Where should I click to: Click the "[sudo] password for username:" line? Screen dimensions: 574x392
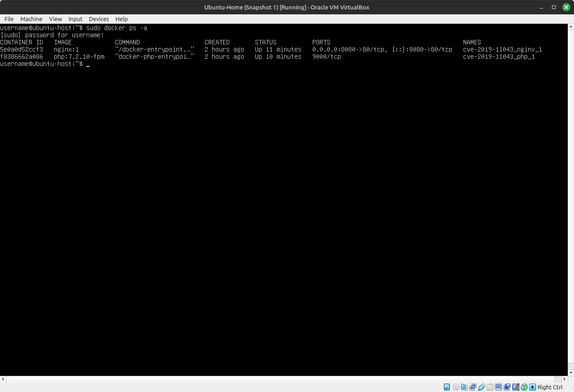(52, 35)
